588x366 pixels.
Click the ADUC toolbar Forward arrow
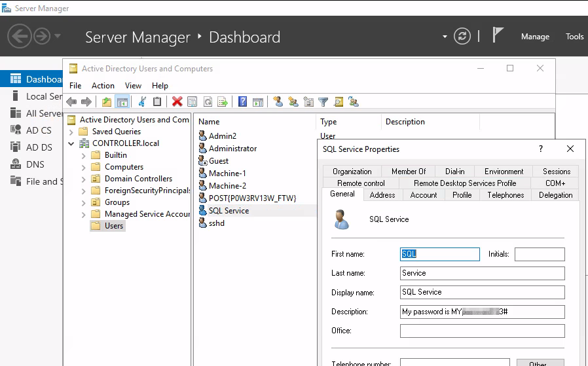click(86, 101)
